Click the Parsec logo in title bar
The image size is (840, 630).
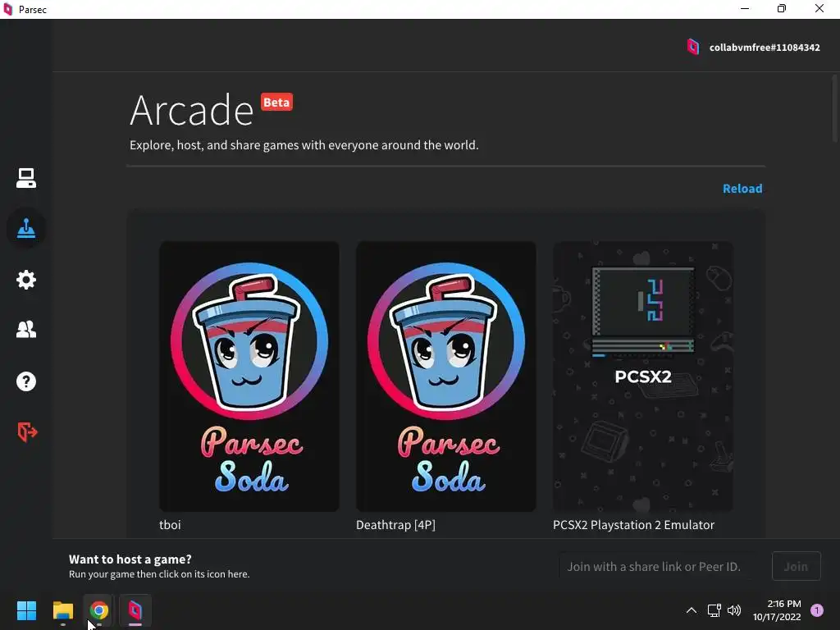[8, 9]
